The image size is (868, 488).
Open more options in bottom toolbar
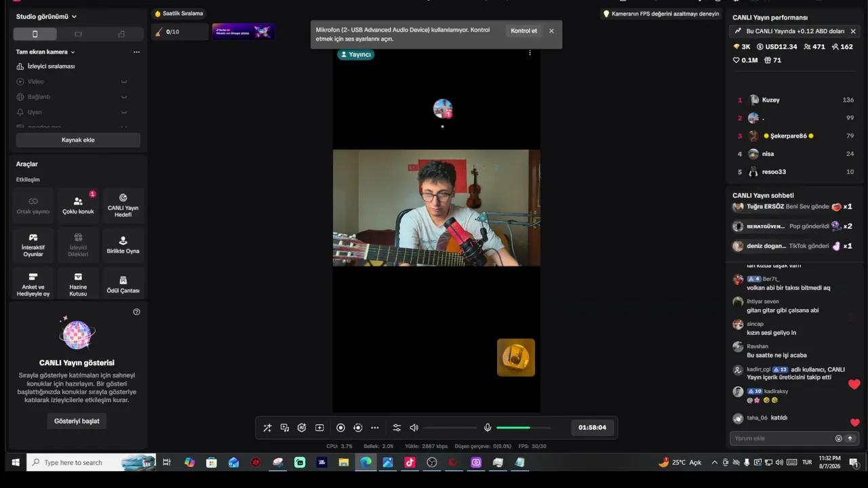click(x=375, y=428)
